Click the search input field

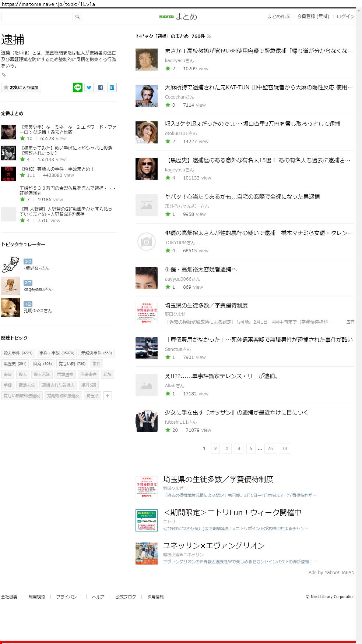click(37, 17)
